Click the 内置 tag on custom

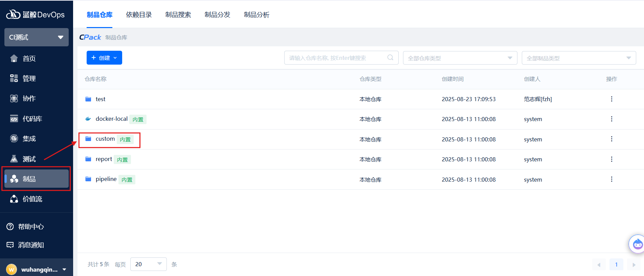click(125, 139)
